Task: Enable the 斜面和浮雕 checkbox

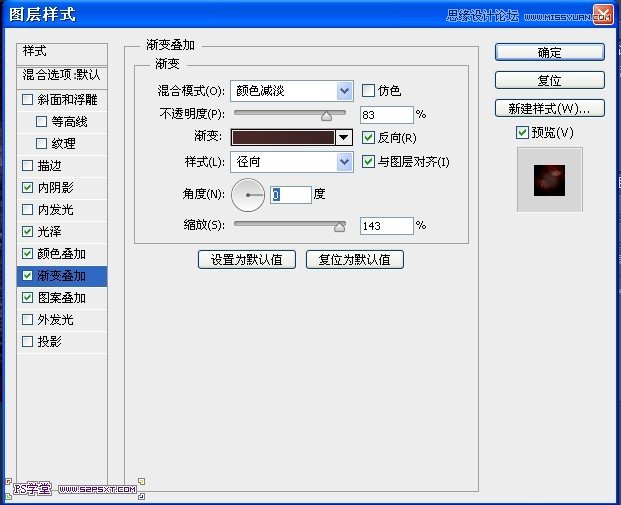Action: point(27,99)
